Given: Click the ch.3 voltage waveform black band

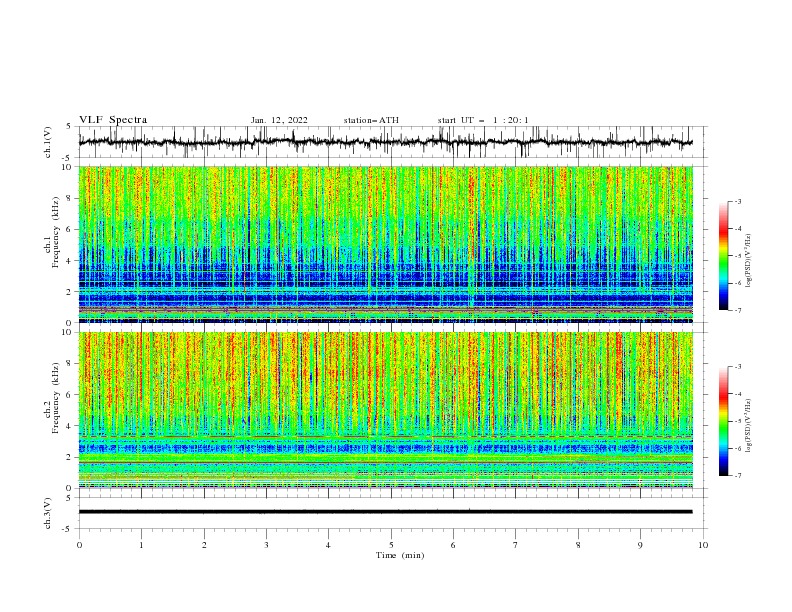Looking at the screenshot, I should click(x=385, y=512).
